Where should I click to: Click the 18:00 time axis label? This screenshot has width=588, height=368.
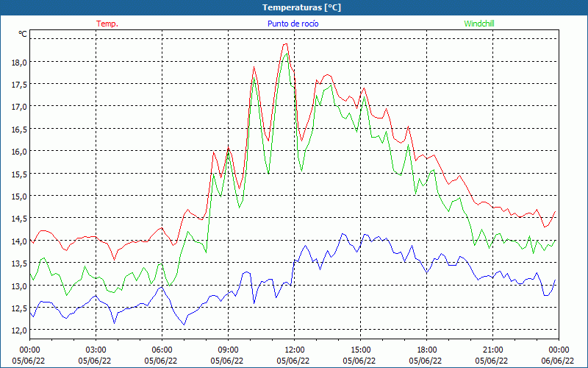427,350
